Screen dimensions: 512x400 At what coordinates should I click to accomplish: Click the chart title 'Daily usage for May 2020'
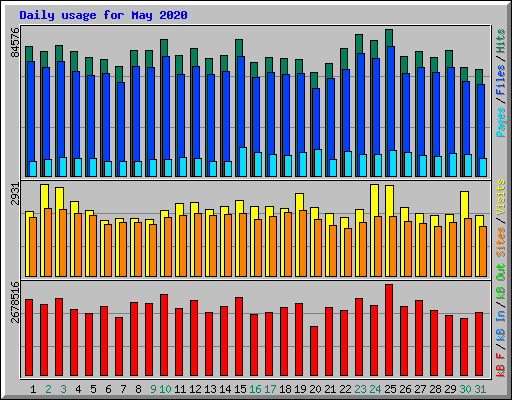(103, 15)
